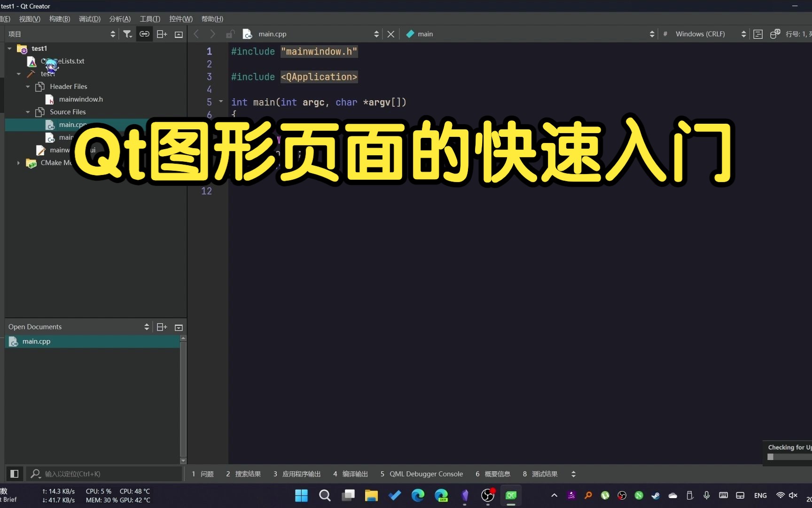Open the 问题 issues output pane
This screenshot has height=508, width=812.
pyautogui.click(x=203, y=474)
